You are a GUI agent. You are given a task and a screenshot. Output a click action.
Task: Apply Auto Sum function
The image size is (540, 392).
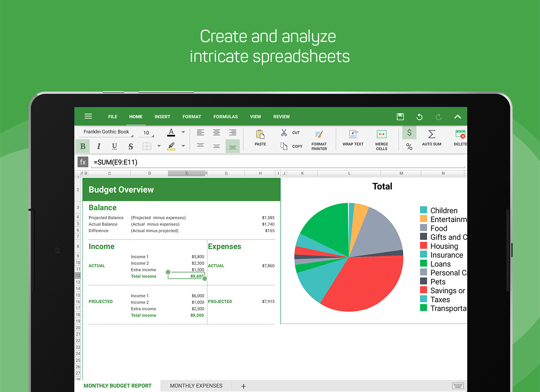(432, 138)
